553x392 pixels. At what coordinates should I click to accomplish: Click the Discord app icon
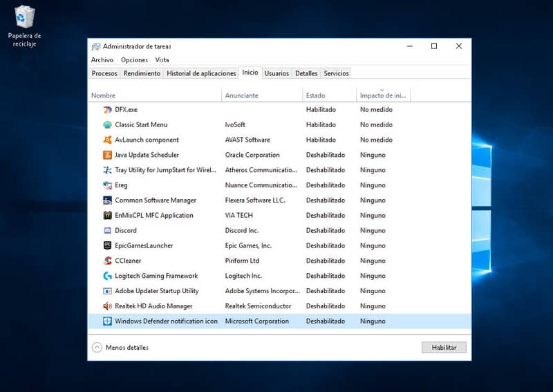click(107, 230)
